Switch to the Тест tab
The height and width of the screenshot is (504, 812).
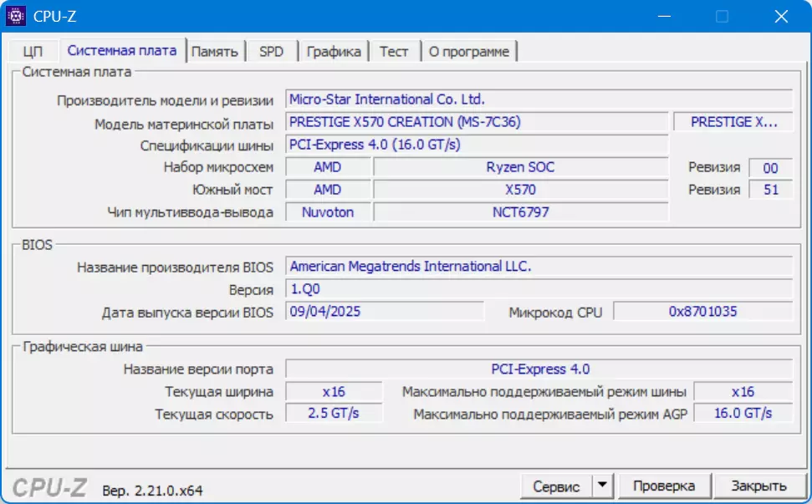click(394, 51)
